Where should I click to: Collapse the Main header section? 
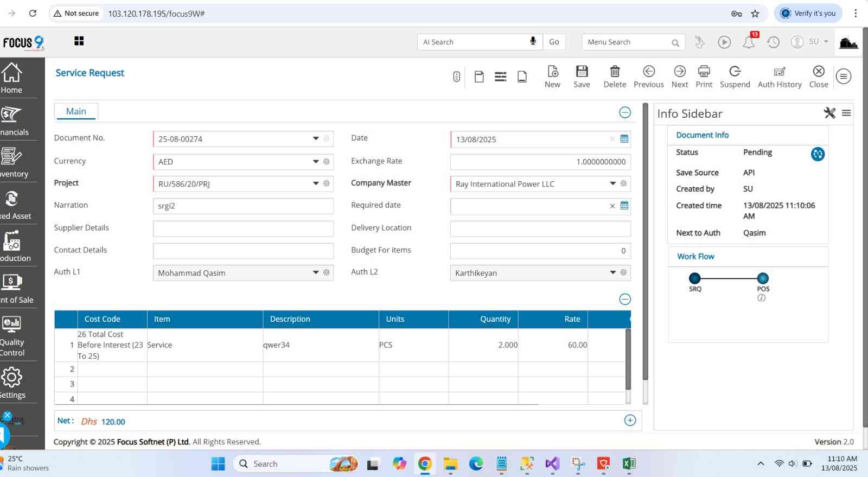pyautogui.click(x=625, y=112)
